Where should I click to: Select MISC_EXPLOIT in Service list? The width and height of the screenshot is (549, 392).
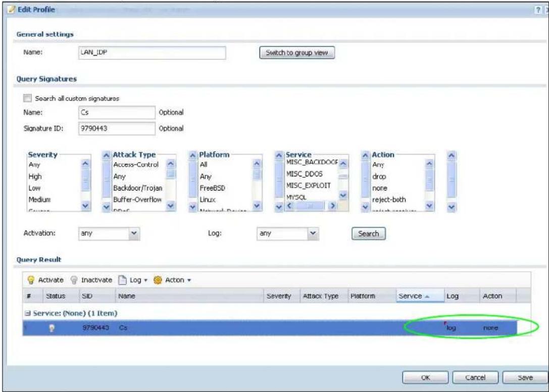click(x=309, y=186)
